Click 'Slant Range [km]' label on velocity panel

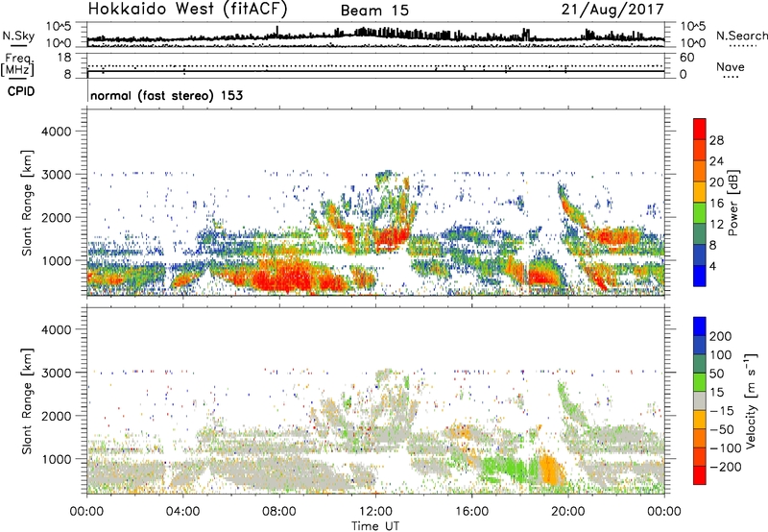(27, 401)
